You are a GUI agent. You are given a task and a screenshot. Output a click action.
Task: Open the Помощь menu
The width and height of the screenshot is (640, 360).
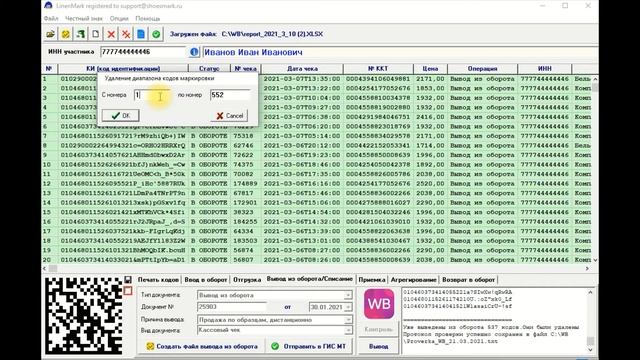pos(147,18)
